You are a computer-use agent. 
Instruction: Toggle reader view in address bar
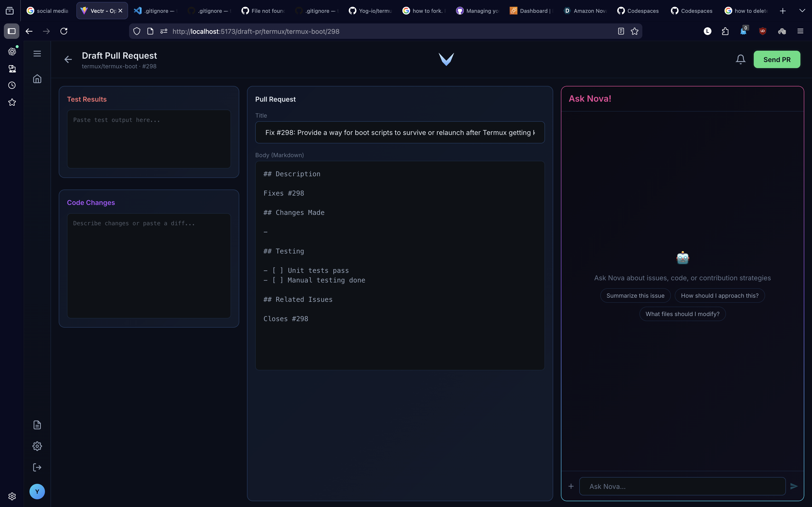621,31
